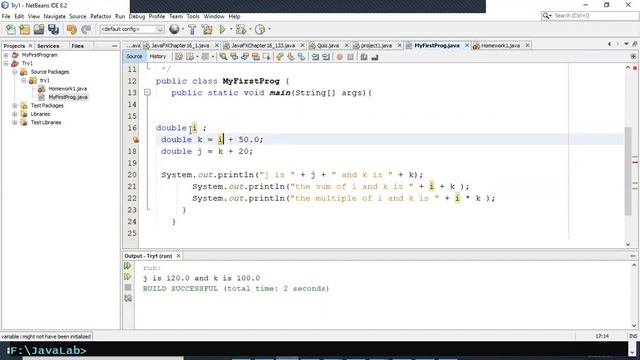Viewport: 640px width, 360px height.
Task: Open the Debug menu
Action: pyautogui.click(x=137, y=16)
